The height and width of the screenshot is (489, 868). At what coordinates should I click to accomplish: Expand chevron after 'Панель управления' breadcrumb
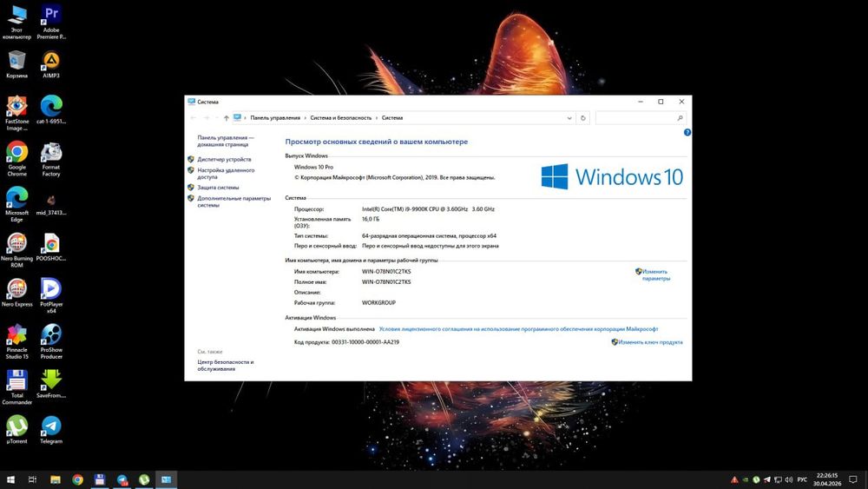pos(305,118)
